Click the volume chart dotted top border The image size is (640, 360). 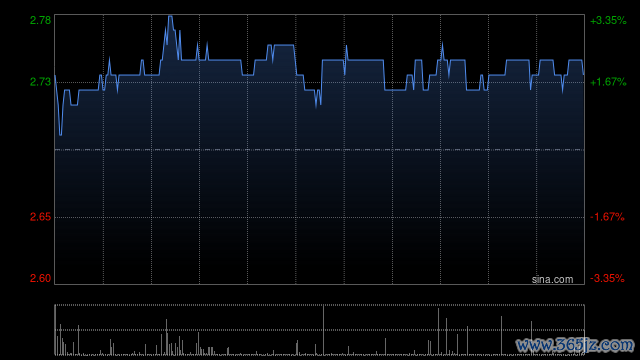coord(320,305)
